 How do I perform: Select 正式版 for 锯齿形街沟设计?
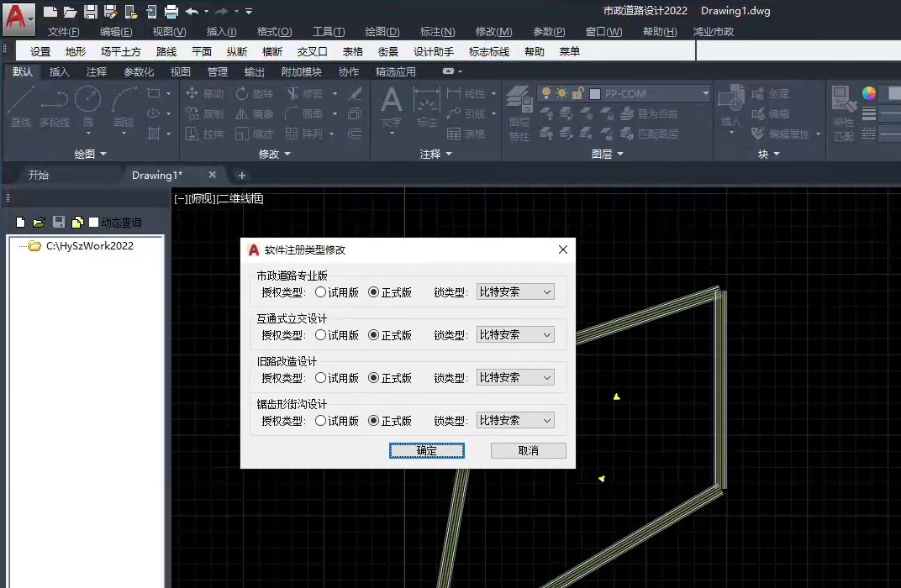click(373, 420)
